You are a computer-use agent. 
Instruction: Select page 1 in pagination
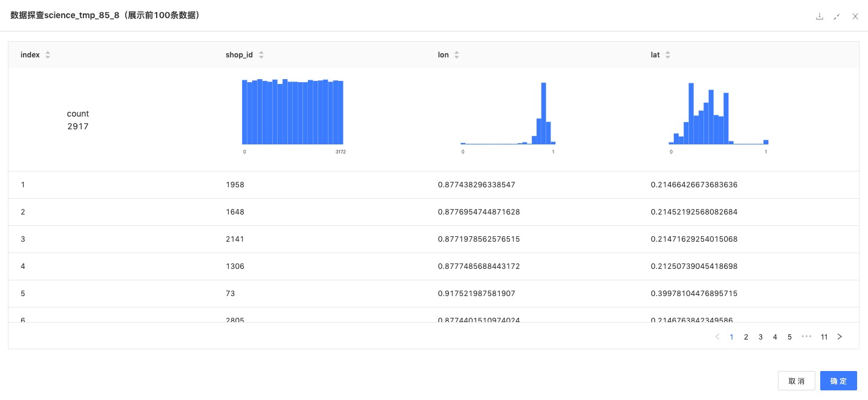731,337
